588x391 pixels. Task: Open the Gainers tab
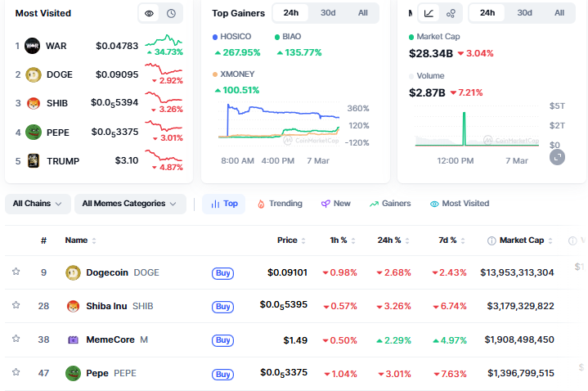pos(390,204)
